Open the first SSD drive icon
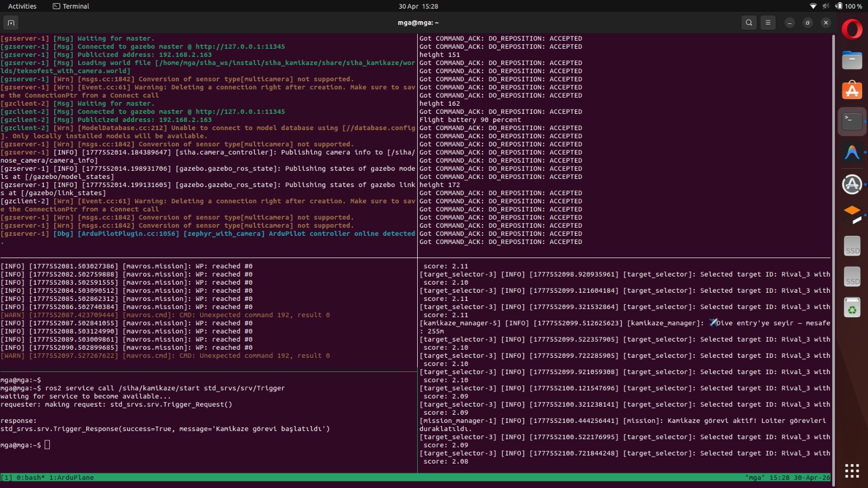The image size is (868, 488). point(852,246)
